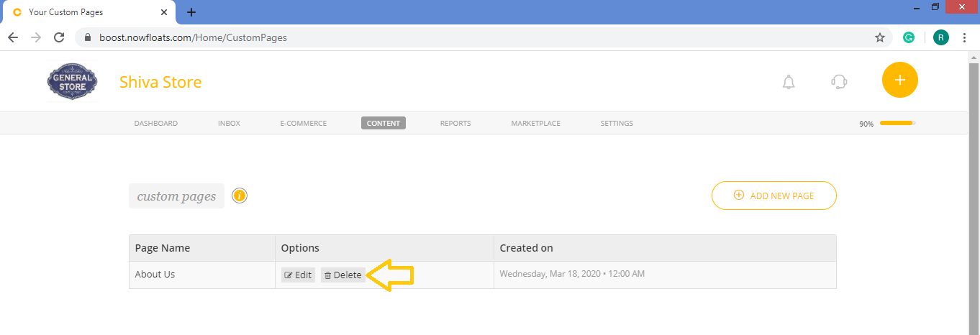
Task: Open Chrome's three-dot menu
Action: [964, 37]
